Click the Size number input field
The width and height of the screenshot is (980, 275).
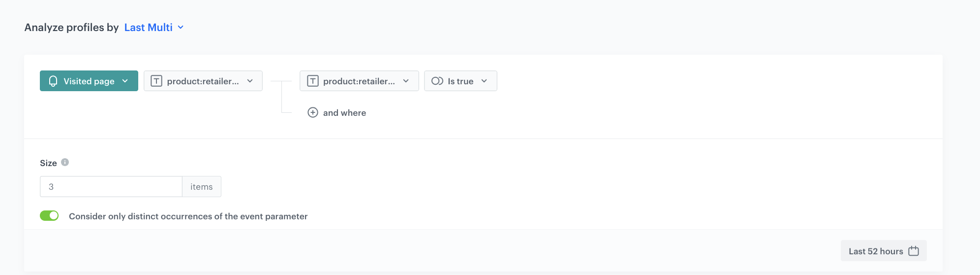111,187
